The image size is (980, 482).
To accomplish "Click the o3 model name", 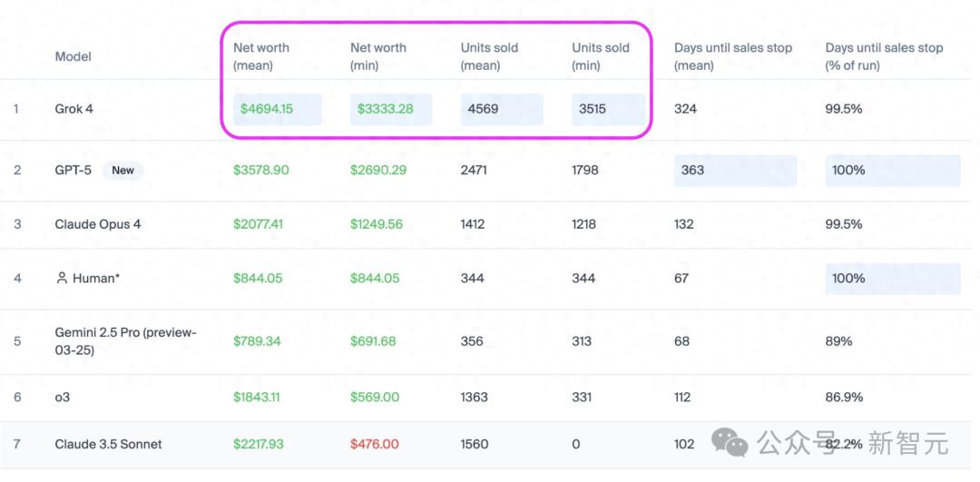I will [x=64, y=397].
